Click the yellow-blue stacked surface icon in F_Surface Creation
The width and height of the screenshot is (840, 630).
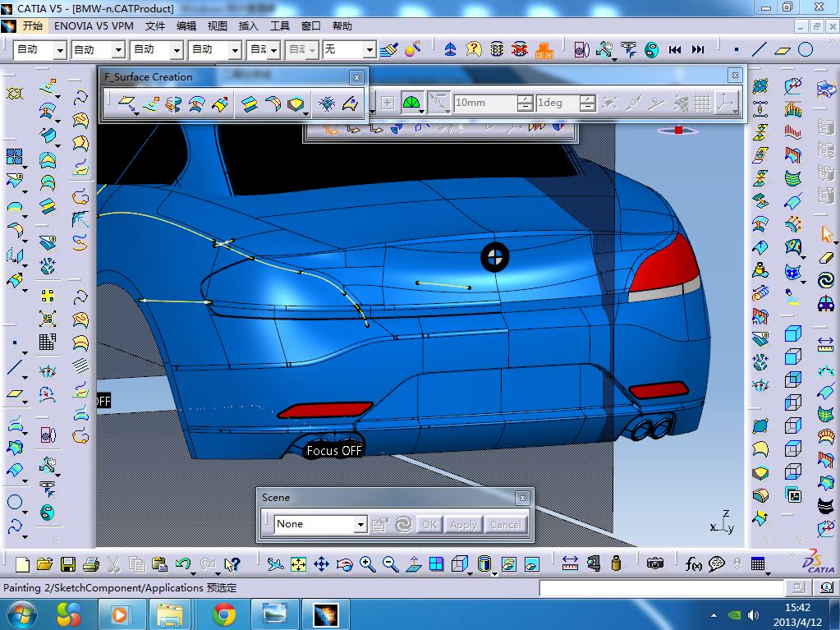249,103
